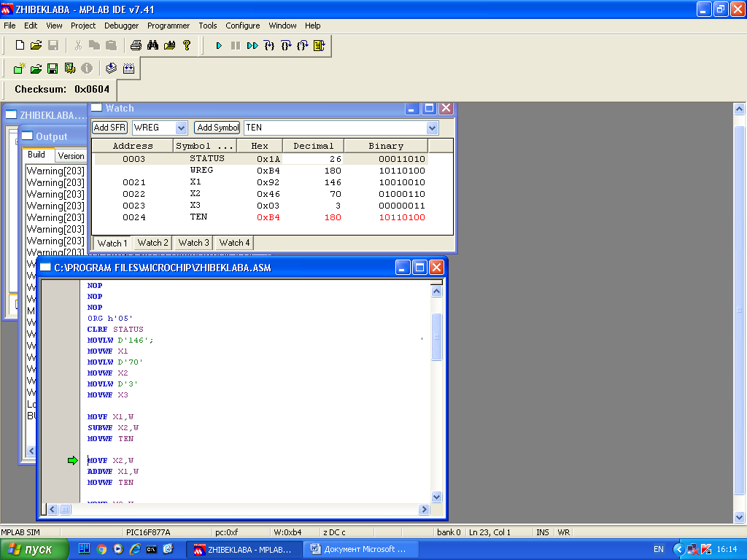Click the Add SFR button
This screenshot has height=560, width=747.
(109, 128)
